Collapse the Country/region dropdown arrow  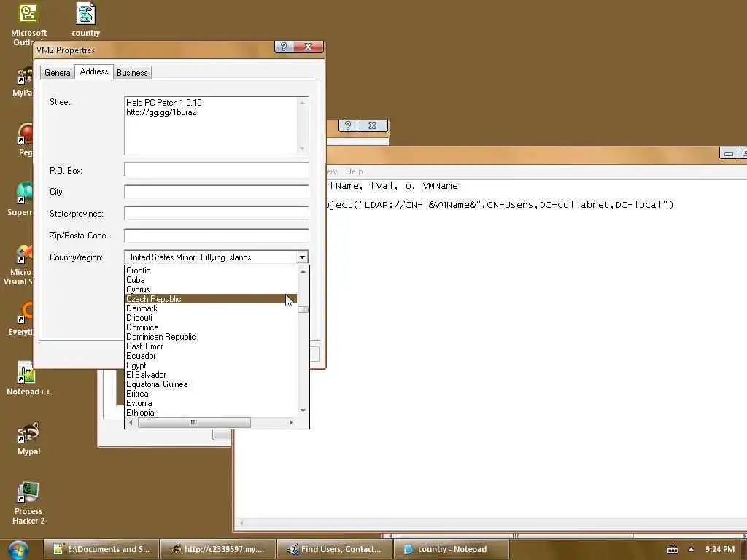pyautogui.click(x=302, y=257)
